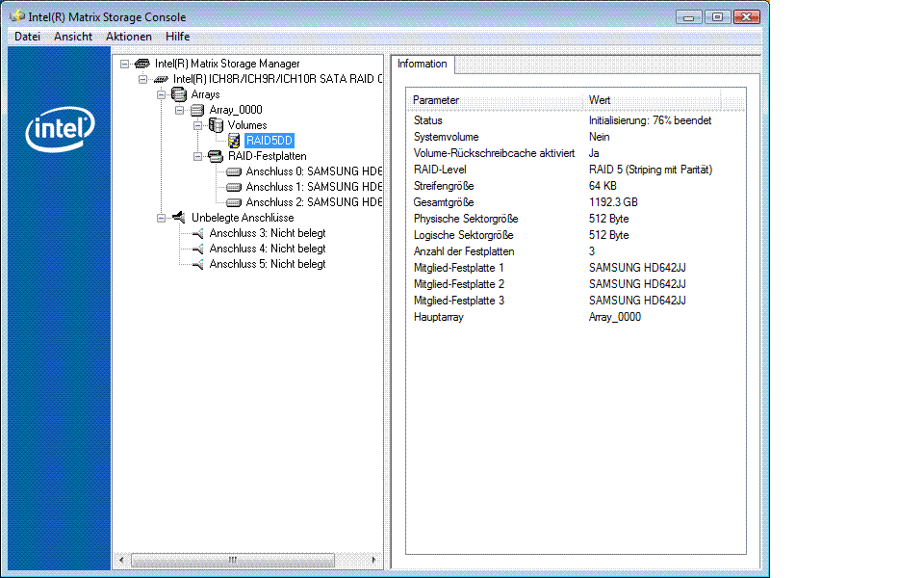The width and height of the screenshot is (924, 578).
Task: Click the Anschluss 1 hard drive icon
Action: click(x=234, y=187)
